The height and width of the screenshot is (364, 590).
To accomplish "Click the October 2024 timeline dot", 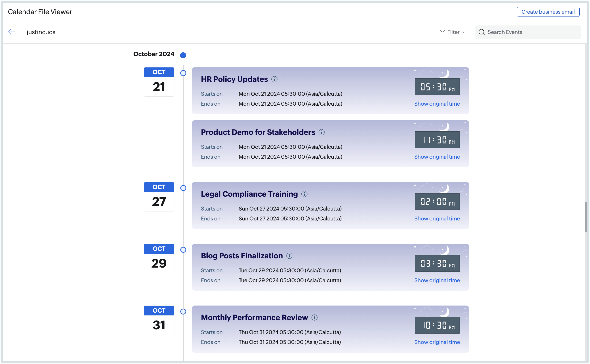I will click(x=183, y=55).
